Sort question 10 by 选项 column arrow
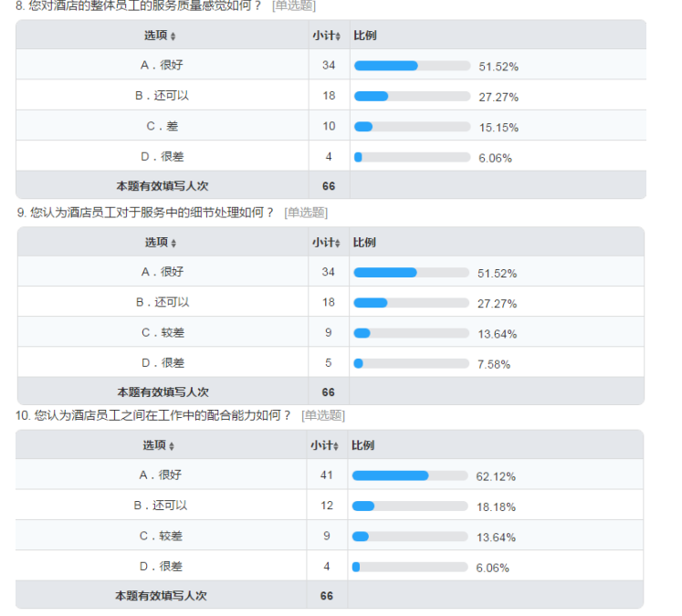682x616 pixels. [x=172, y=446]
